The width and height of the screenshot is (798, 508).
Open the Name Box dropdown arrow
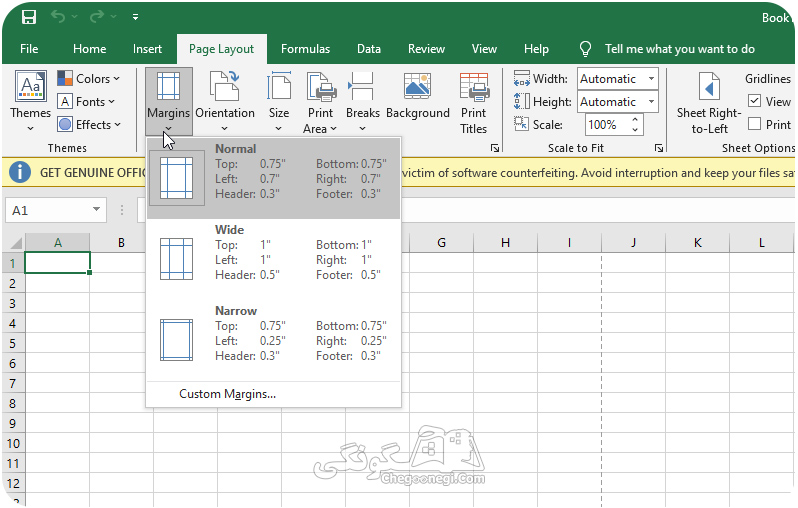[x=96, y=209]
